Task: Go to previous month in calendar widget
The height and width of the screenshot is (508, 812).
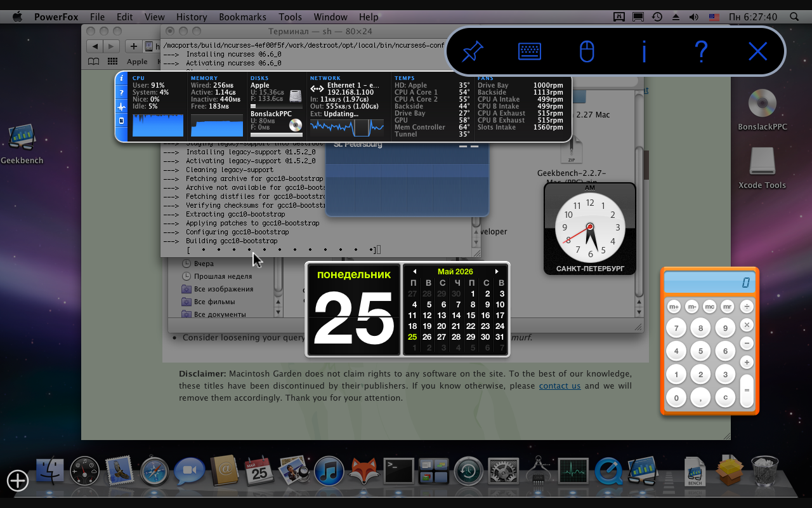Action: (x=415, y=272)
